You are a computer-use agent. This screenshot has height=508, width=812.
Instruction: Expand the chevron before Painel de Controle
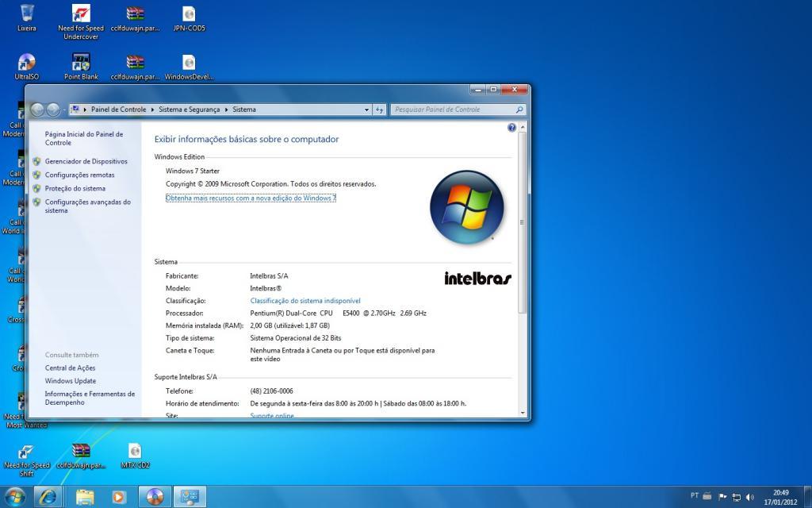[x=85, y=110]
